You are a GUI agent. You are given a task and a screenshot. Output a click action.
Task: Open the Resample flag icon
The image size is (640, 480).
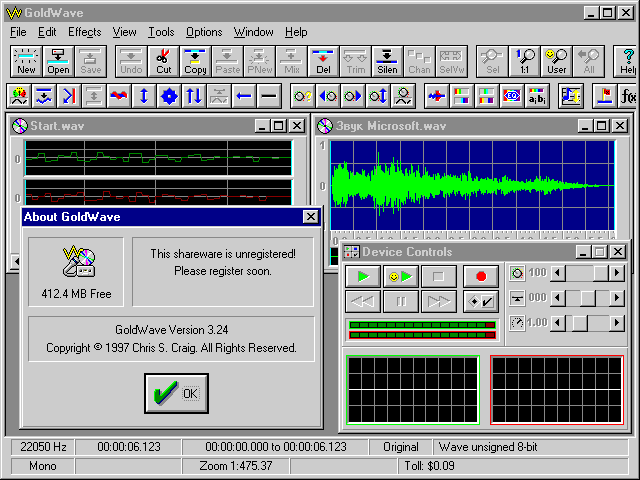(x=604, y=96)
